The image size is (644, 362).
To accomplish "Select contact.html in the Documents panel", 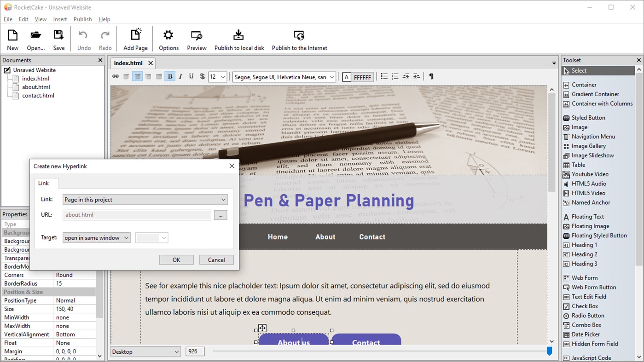I will point(38,95).
